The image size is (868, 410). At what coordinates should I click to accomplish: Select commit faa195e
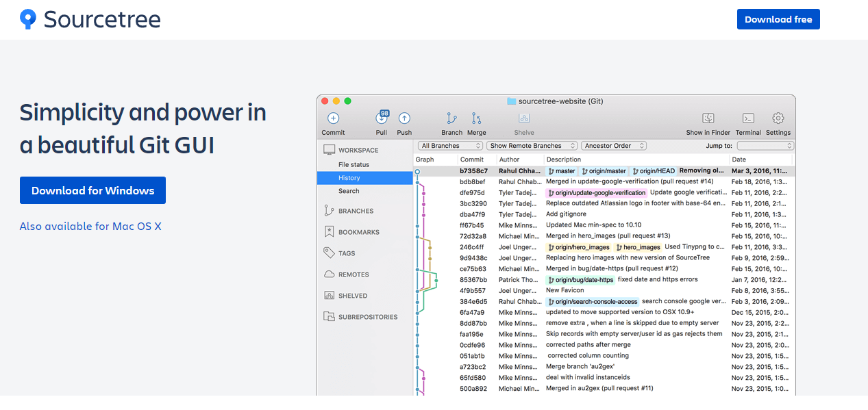[604, 334]
